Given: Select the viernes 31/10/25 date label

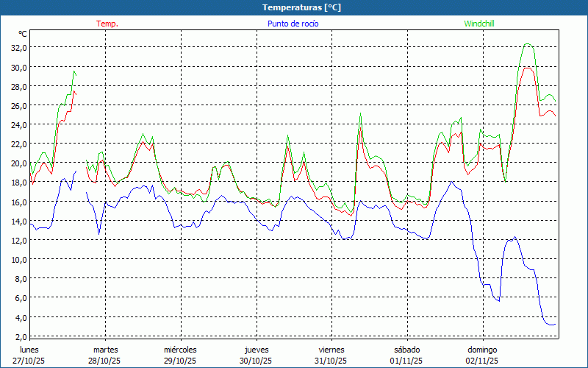Looking at the screenshot, I should click(331, 355).
